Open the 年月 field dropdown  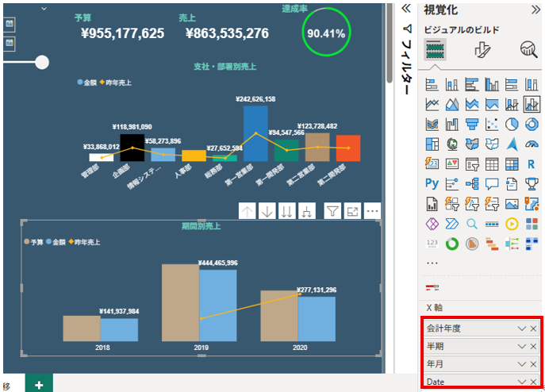521,364
